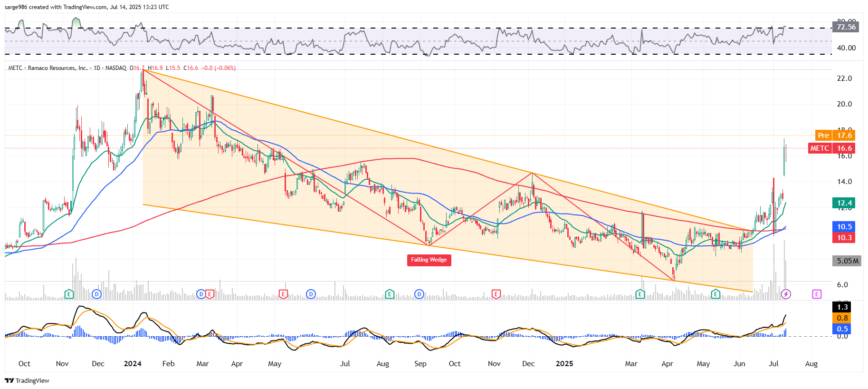This screenshot has height=389, width=868.
Task: Open the blue dividend marker in September 2024
Action: coord(419,294)
